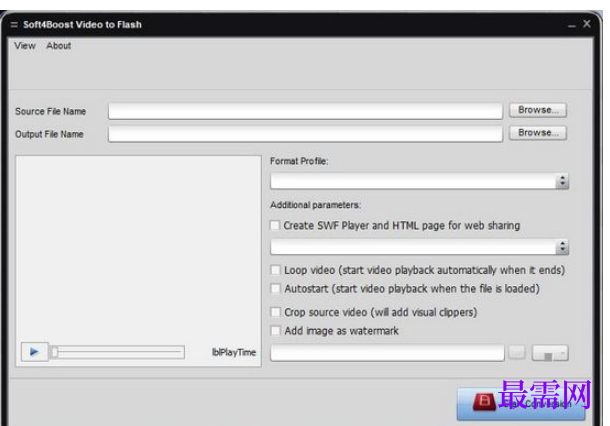The width and height of the screenshot is (610, 426).
Task: Open the watermark position dropdown button
Action: pyautogui.click(x=550, y=353)
